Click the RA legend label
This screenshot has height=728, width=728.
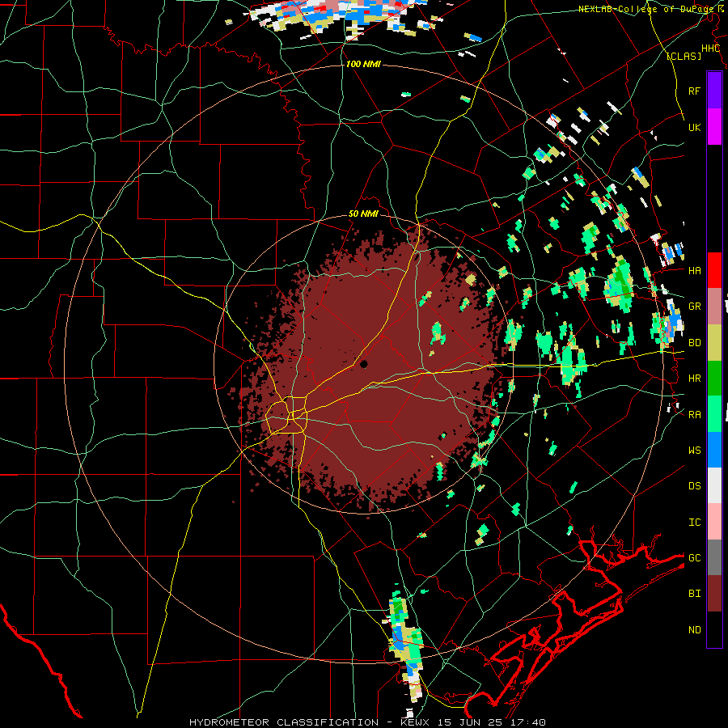(694, 414)
